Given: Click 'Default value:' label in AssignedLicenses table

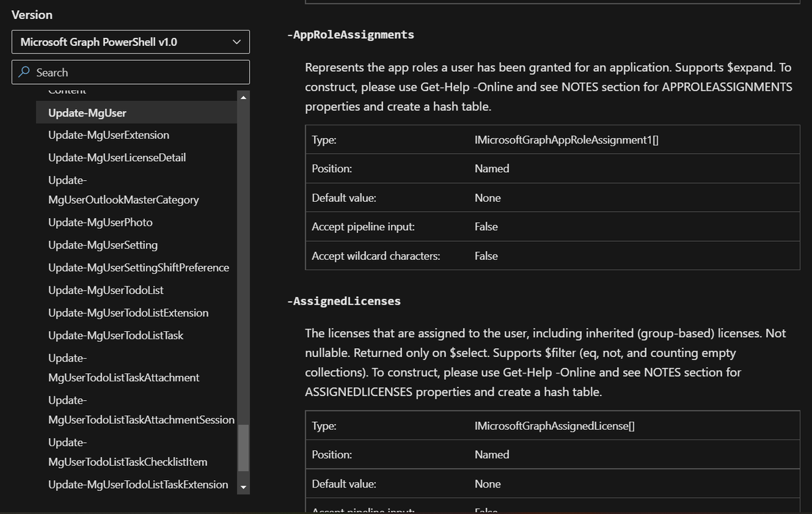Looking at the screenshot, I should pyautogui.click(x=344, y=484).
